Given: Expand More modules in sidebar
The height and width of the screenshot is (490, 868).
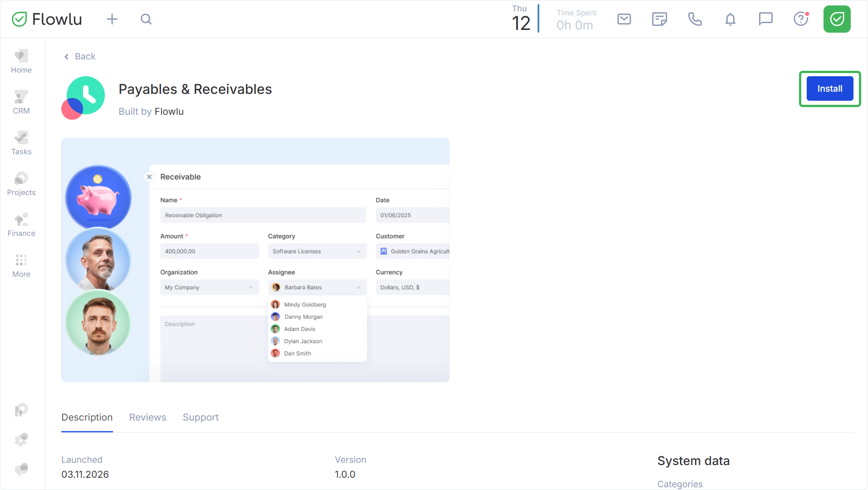Looking at the screenshot, I should [x=21, y=265].
